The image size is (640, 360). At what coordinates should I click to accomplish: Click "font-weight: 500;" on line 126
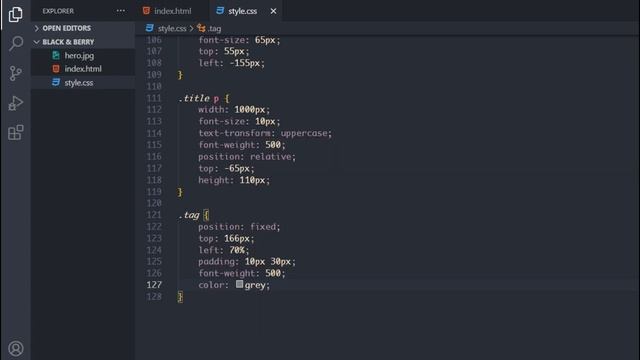pyautogui.click(x=242, y=273)
